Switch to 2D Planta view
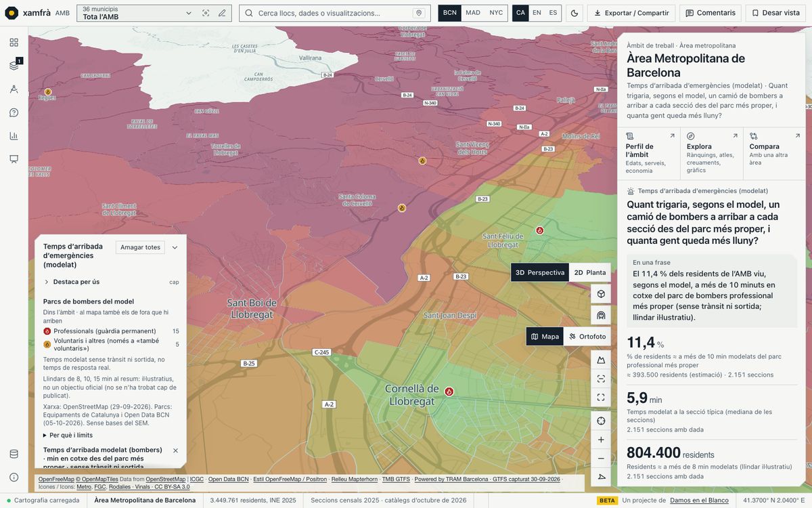 click(590, 272)
